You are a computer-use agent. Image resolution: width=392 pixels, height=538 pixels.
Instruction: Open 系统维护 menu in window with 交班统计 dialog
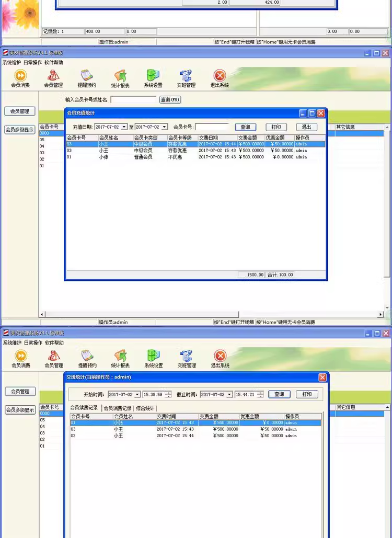[13, 343]
